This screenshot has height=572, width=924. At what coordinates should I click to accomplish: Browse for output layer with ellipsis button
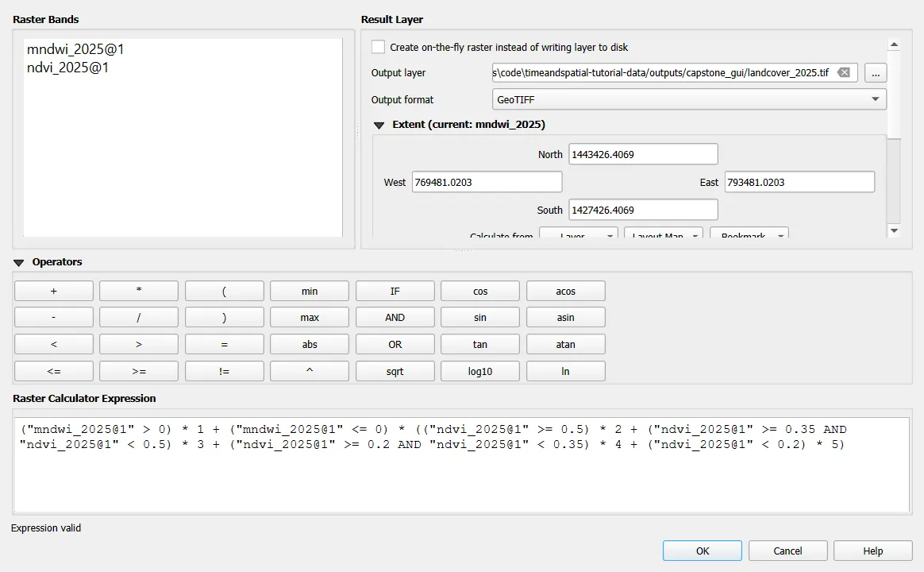(x=876, y=72)
